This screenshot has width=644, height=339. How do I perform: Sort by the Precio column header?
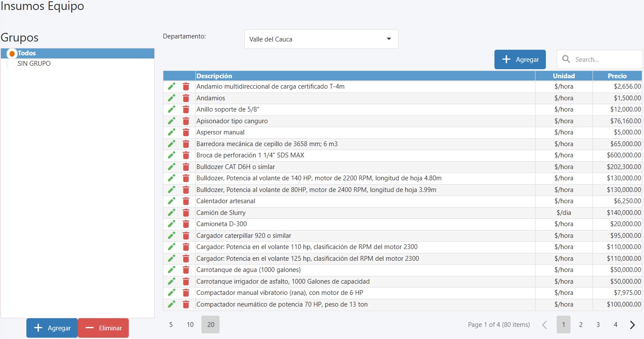(x=617, y=76)
